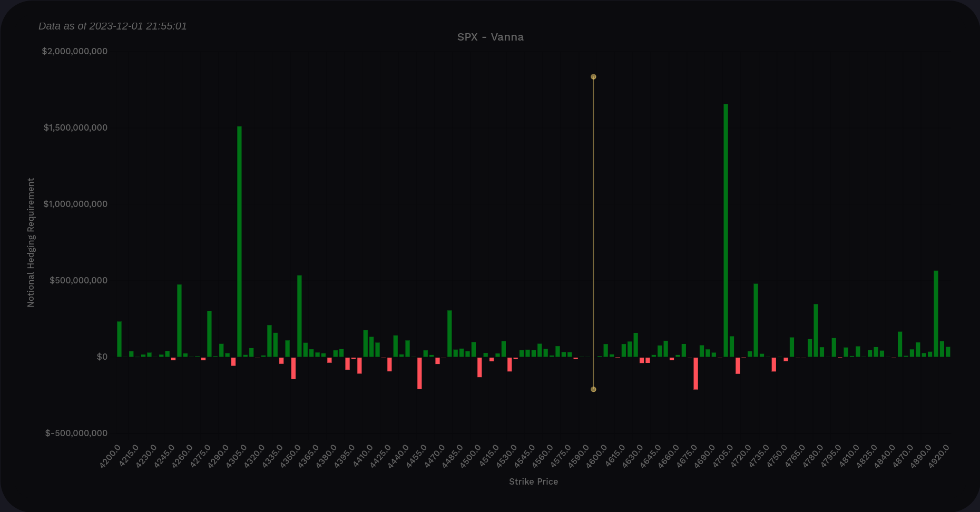Click the green bar at strike 4725

pyautogui.click(x=756, y=320)
